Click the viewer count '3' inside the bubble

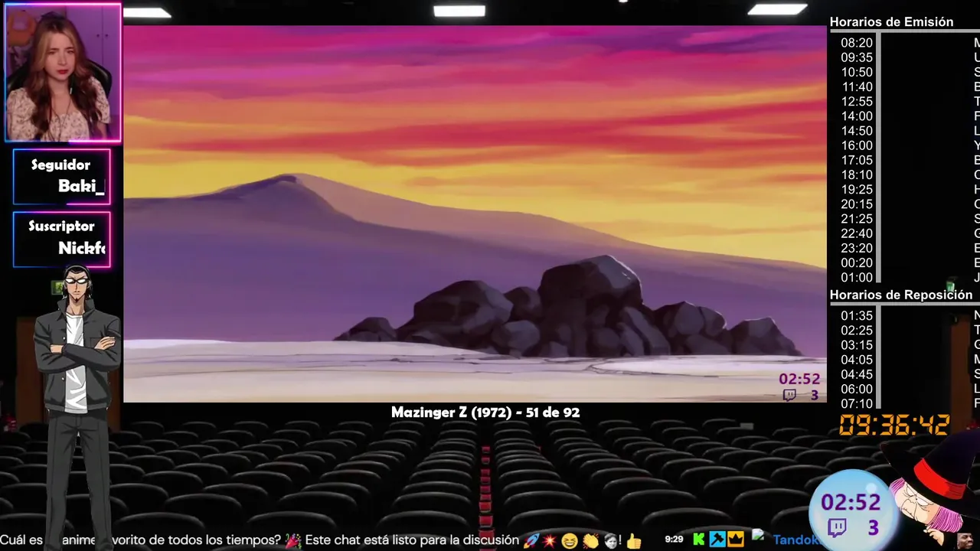(x=873, y=528)
